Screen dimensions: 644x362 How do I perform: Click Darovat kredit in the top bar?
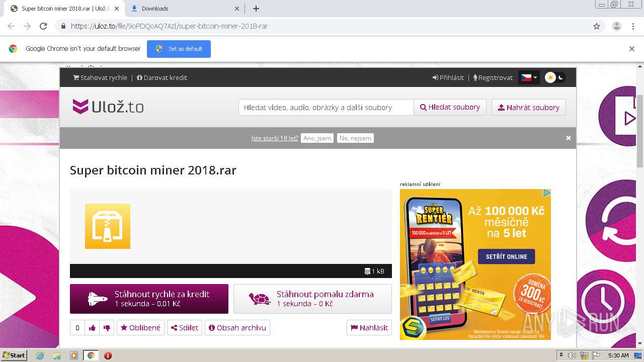click(x=162, y=77)
